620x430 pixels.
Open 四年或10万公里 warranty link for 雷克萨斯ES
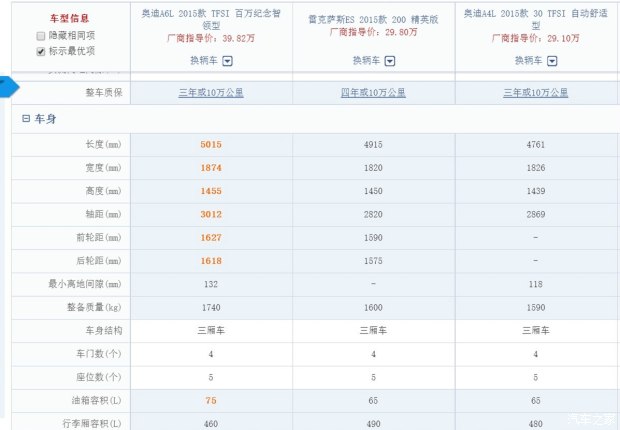pos(373,93)
